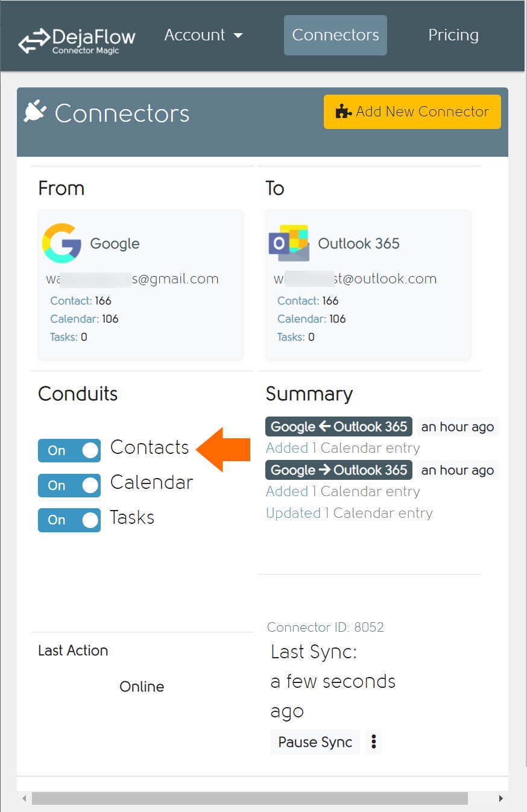
Task: Open the Connectors navigation tab
Action: pos(335,35)
